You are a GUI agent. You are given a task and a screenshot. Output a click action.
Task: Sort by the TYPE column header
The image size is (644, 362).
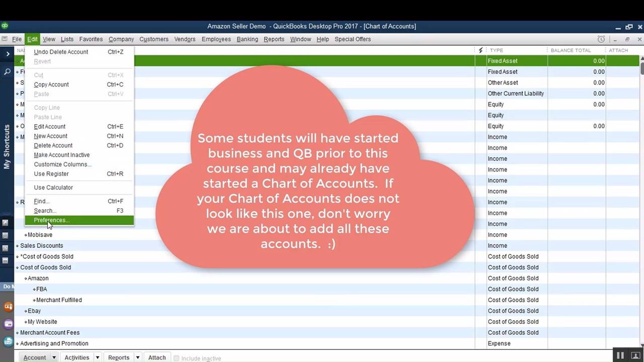coord(497,50)
